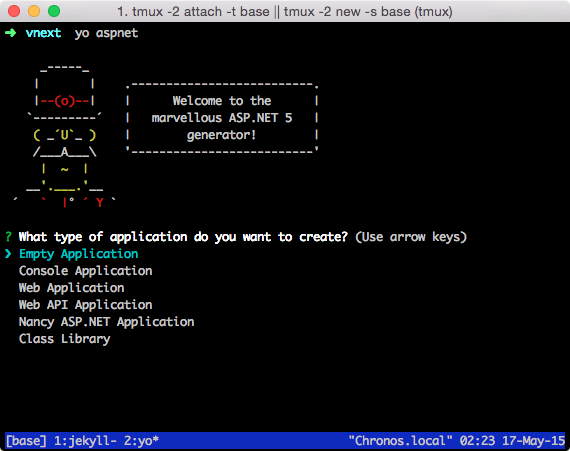Pick Nancy ASP.NET Application entry
Image resolution: width=570 pixels, height=451 pixels.
107,322
